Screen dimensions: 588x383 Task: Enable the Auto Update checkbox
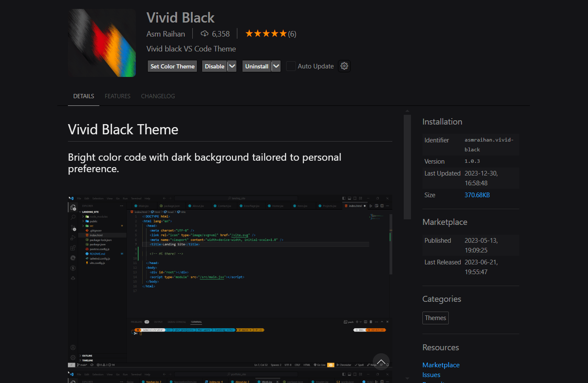[291, 66]
